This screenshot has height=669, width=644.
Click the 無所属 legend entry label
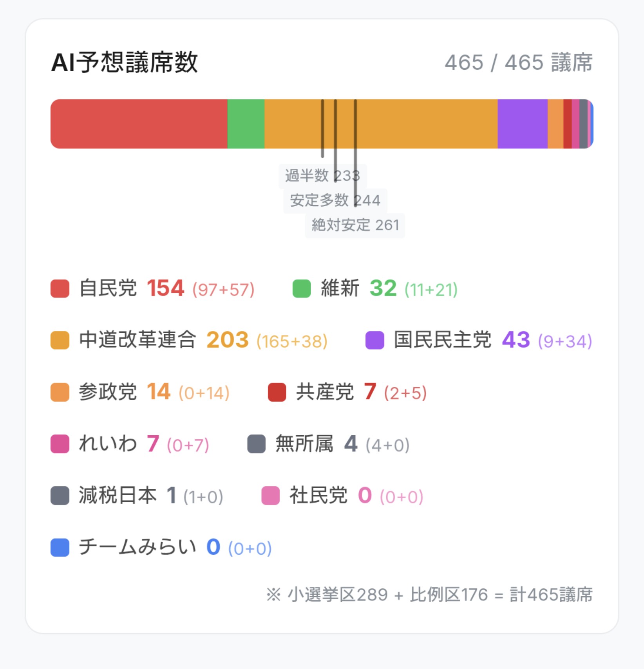pos(304,444)
